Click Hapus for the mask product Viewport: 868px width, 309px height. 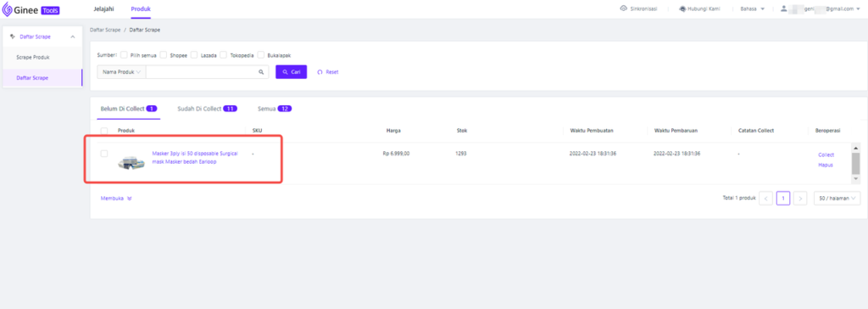[x=826, y=165]
